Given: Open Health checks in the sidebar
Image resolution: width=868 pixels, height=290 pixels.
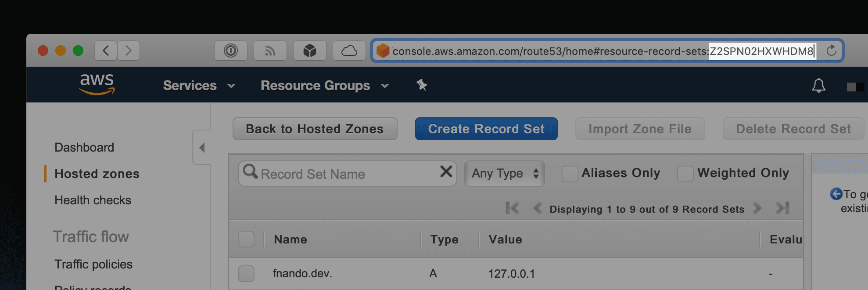Looking at the screenshot, I should click(93, 200).
